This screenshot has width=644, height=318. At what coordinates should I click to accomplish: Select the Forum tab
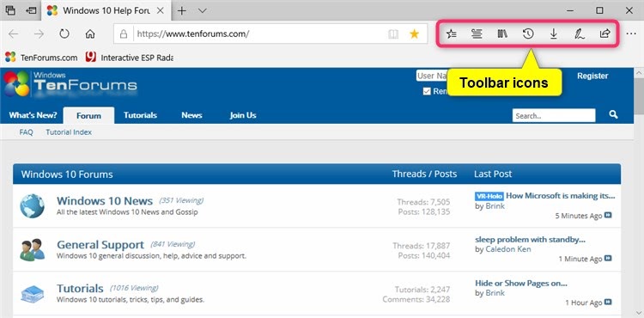click(88, 115)
